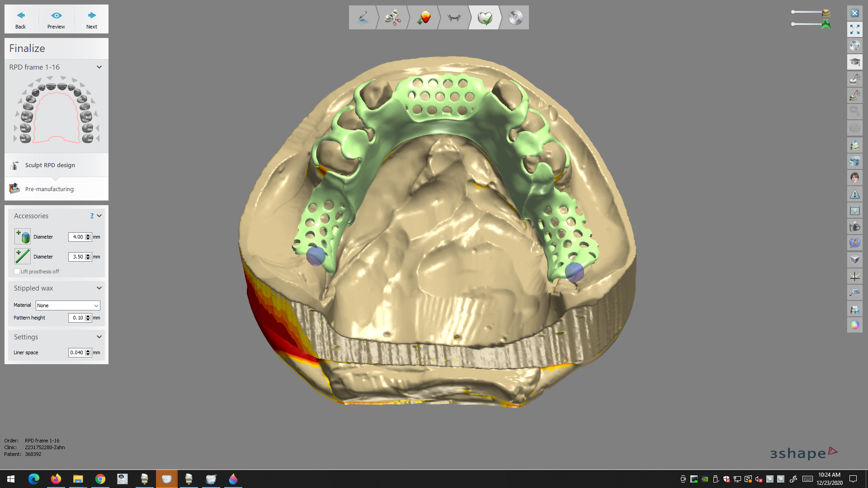Viewport: 868px width, 488px height.
Task: Click the face photo icon in sidebar
Action: click(x=854, y=178)
